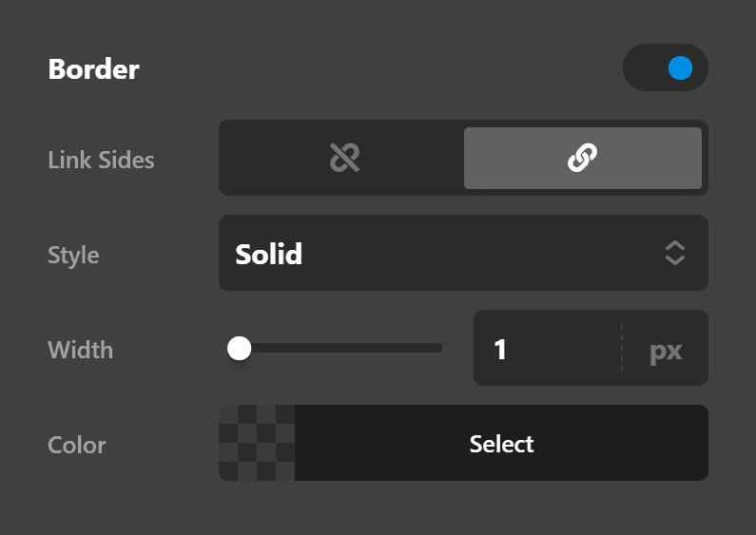Click the up-down chevron arrows on Style

coord(674,253)
